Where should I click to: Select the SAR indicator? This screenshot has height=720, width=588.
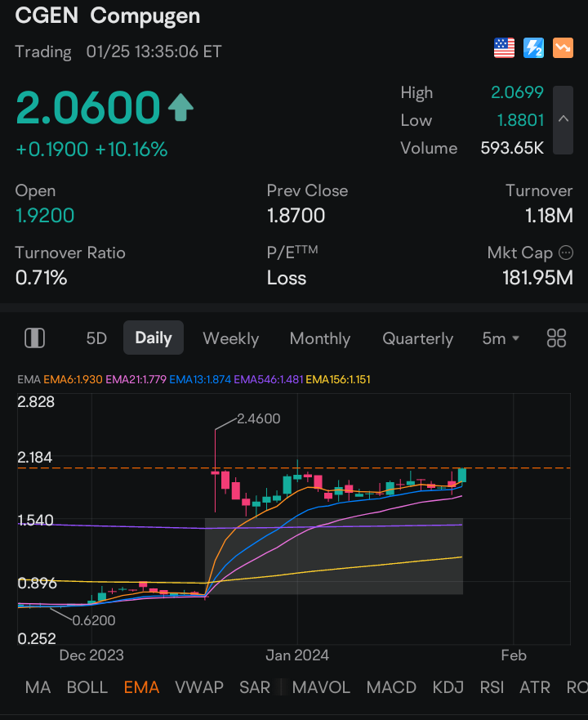pyautogui.click(x=255, y=687)
